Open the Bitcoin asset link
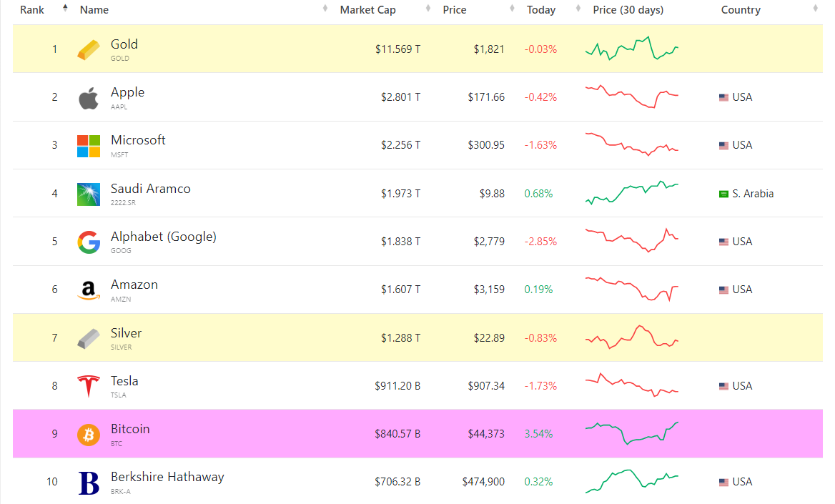 [x=130, y=429]
